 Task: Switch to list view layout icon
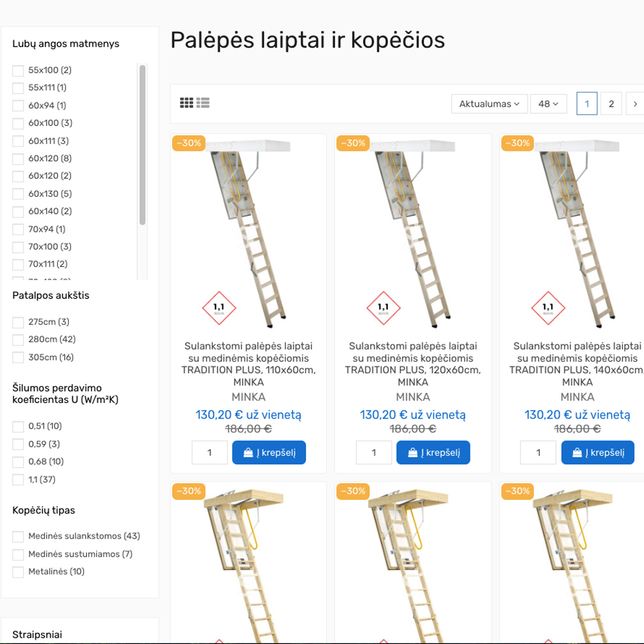point(203,103)
